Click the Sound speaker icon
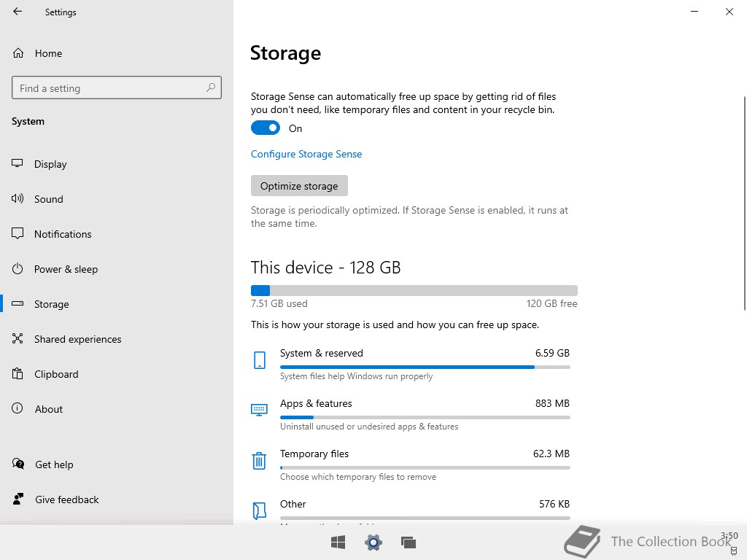The image size is (747, 560). (x=18, y=198)
